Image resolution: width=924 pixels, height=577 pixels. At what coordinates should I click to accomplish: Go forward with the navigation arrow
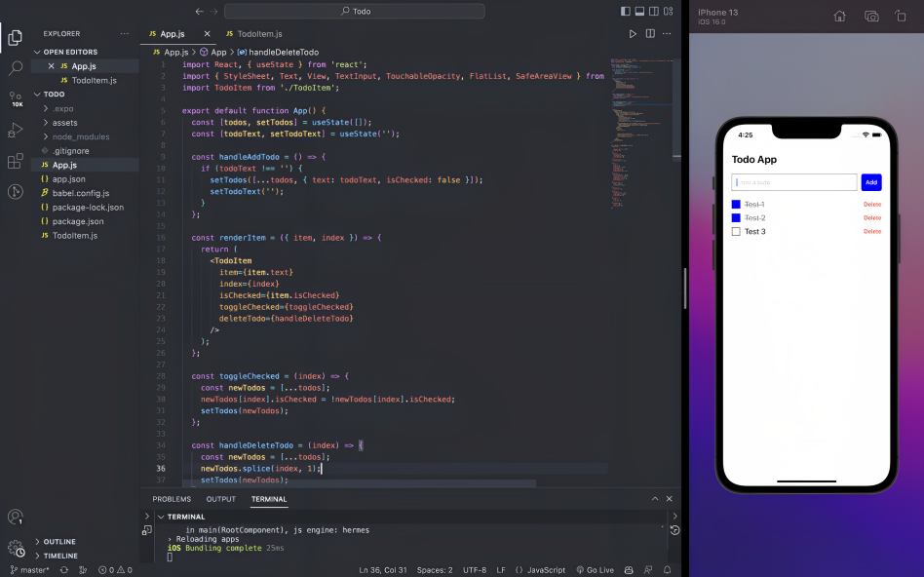(x=213, y=11)
